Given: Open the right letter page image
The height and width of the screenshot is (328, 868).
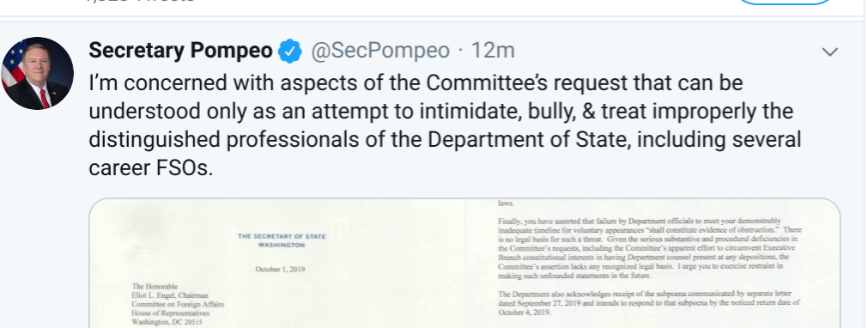Looking at the screenshot, I should pyautogui.click(x=653, y=264).
